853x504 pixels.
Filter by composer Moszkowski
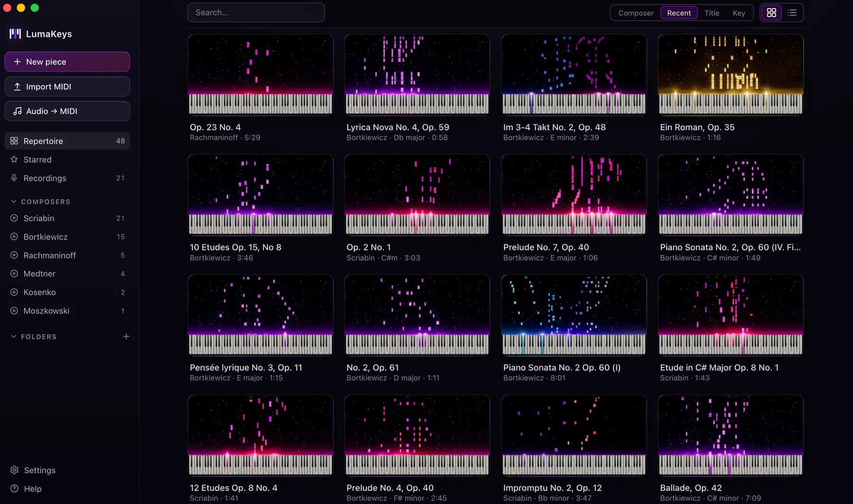(x=67, y=310)
